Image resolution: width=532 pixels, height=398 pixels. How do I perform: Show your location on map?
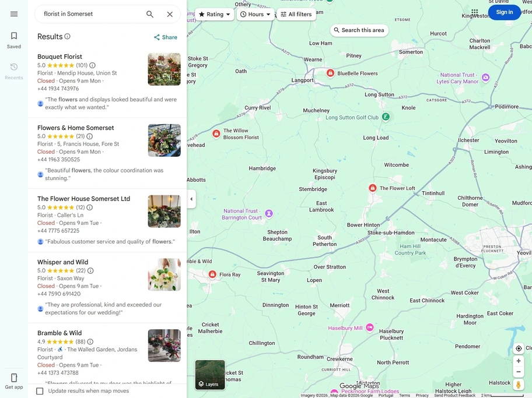(519, 348)
